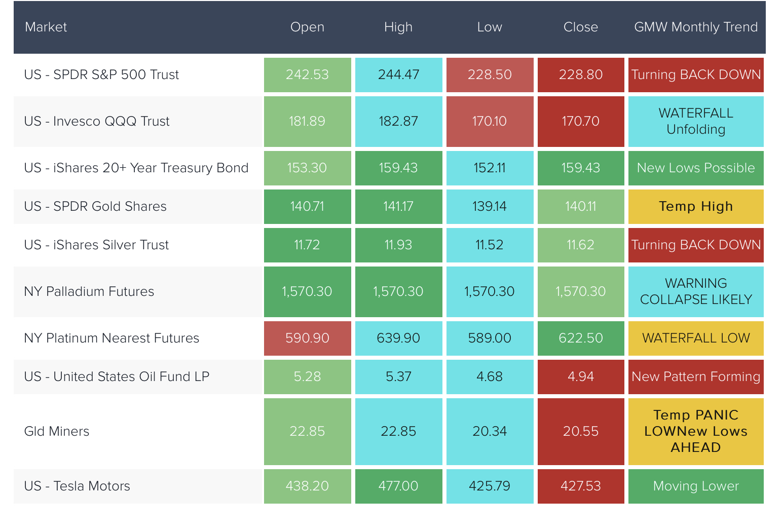The width and height of the screenshot is (782, 532).
Task: Click the US - Invesco QQQ Trust label
Action: coord(97,122)
